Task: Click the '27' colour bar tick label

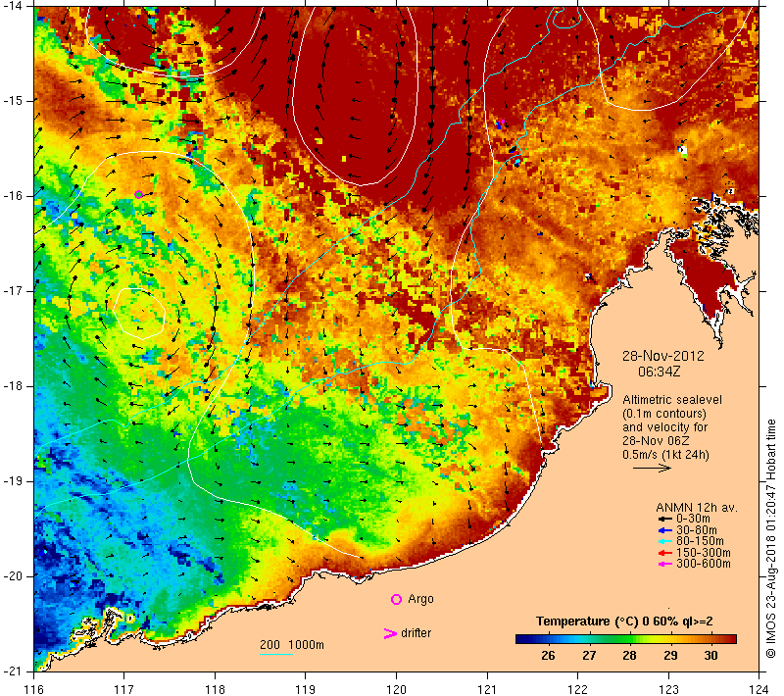Action: pyautogui.click(x=589, y=656)
